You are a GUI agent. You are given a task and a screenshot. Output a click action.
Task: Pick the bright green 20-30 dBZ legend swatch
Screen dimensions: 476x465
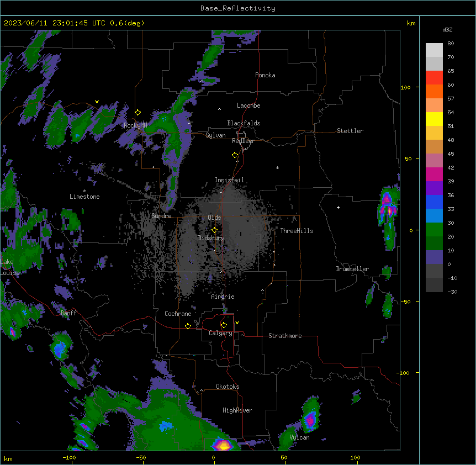[x=434, y=230]
